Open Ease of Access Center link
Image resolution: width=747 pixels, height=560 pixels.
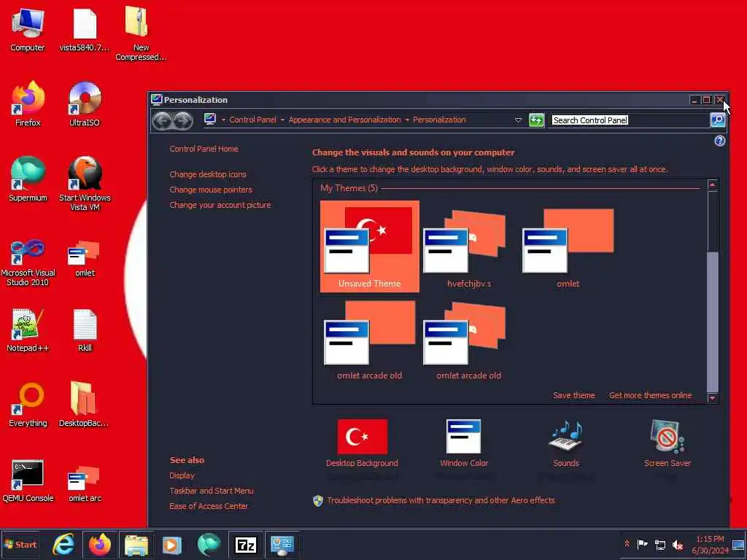tap(209, 506)
